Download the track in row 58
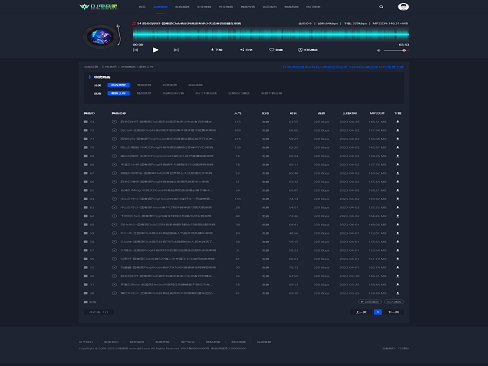 point(397,242)
